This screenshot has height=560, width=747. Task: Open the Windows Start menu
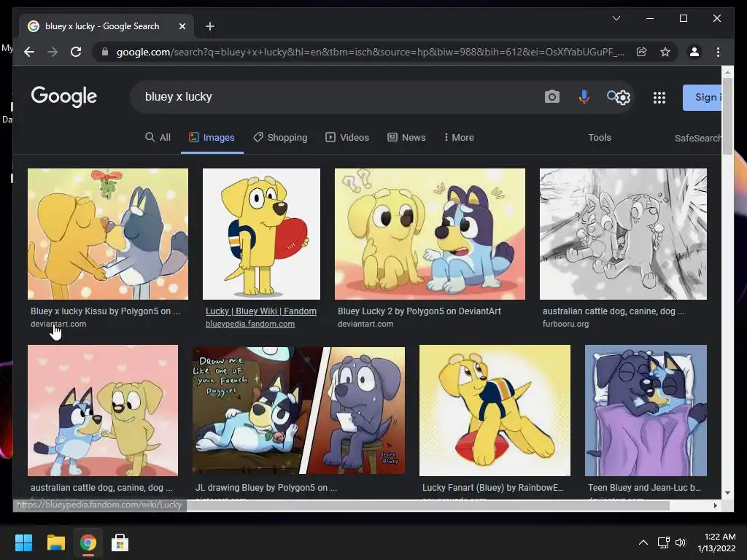[23, 542]
